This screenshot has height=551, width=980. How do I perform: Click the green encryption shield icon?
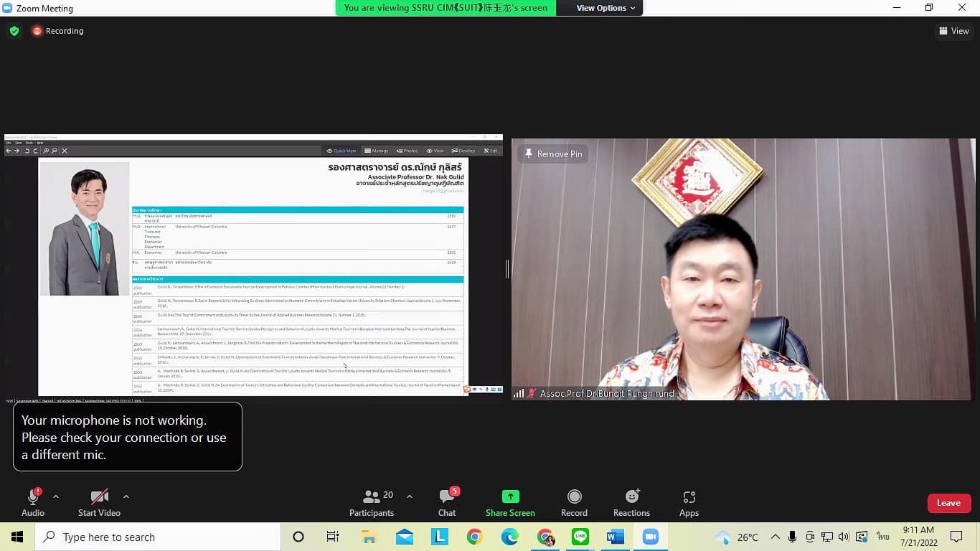[14, 31]
